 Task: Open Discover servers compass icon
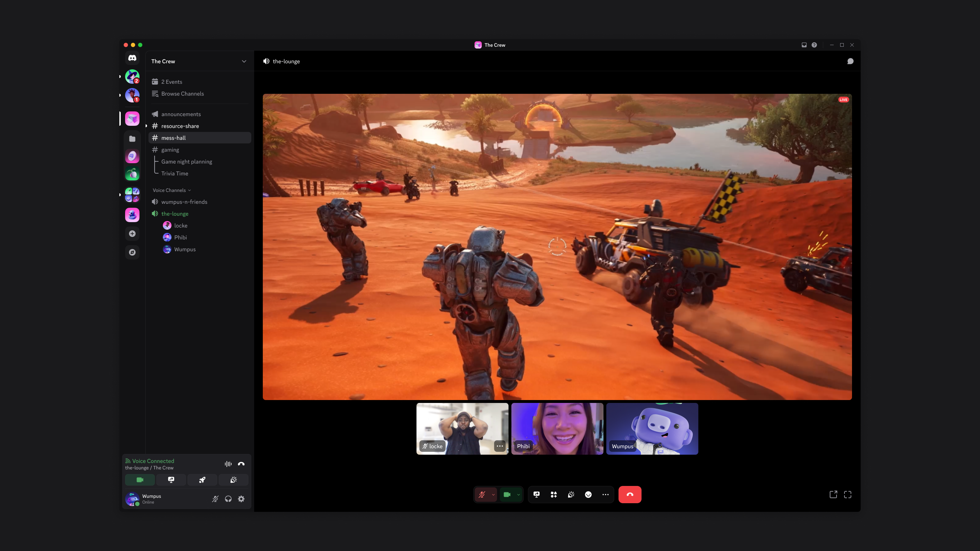132,252
